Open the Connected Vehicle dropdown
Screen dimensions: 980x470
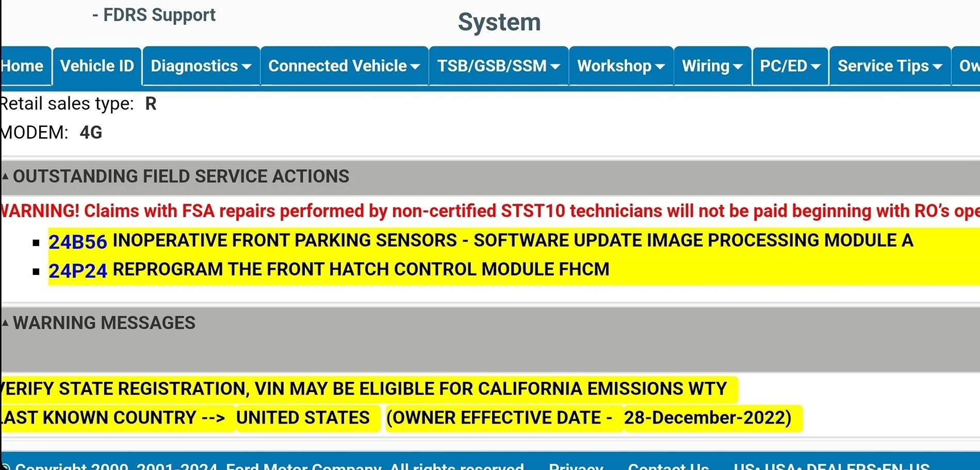point(344,66)
